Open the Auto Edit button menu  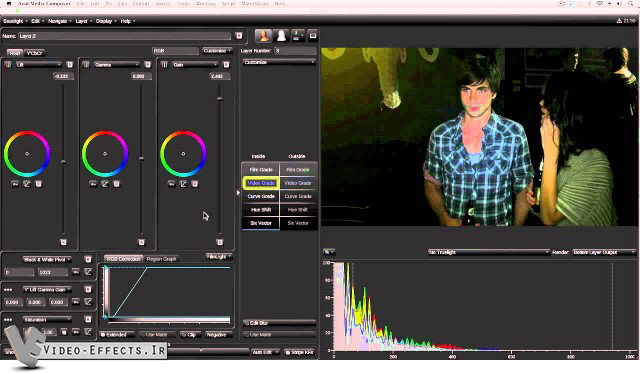[x=265, y=352]
